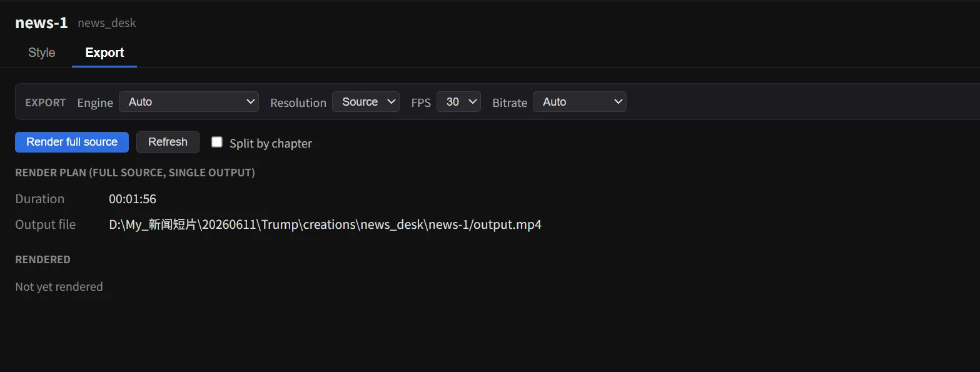Screen dimensions: 980x372
Task: Click the duration value 00:01:56
Action: pyautogui.click(x=133, y=199)
